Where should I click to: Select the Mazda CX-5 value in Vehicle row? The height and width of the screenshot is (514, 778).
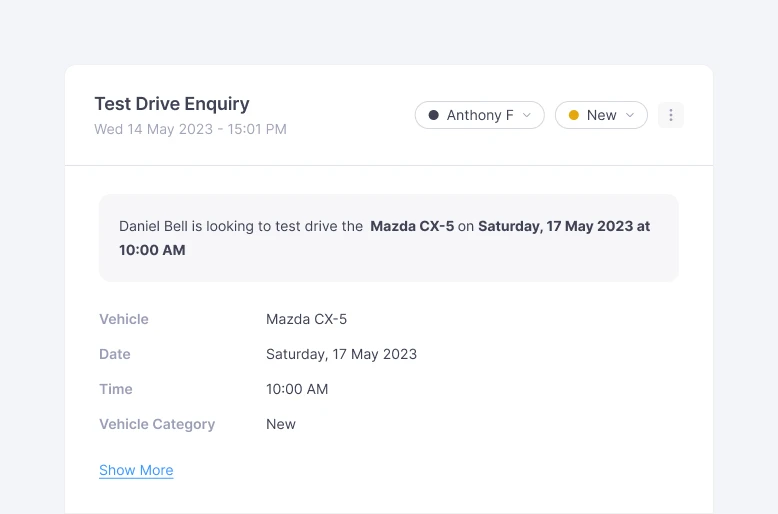[306, 319]
